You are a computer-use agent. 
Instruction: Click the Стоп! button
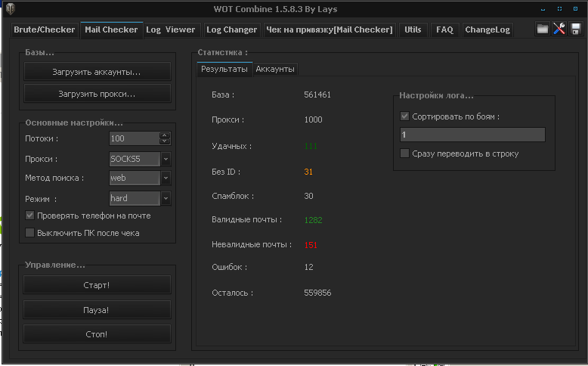tap(97, 334)
